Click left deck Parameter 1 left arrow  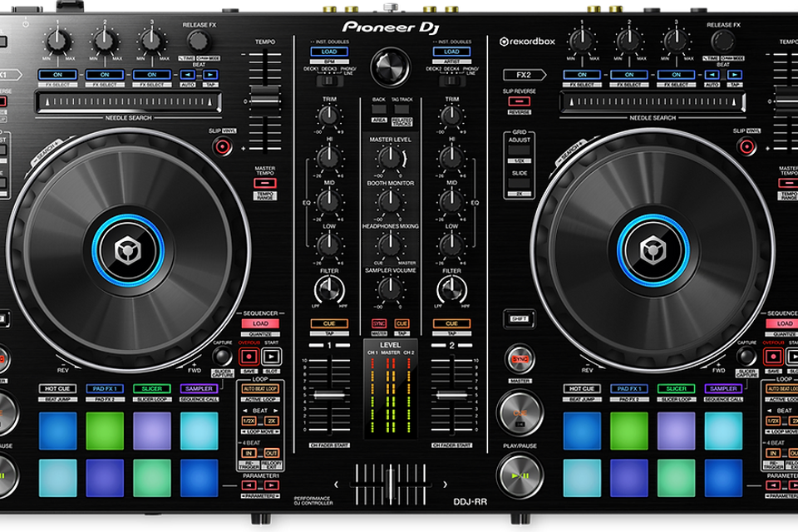click(249, 485)
